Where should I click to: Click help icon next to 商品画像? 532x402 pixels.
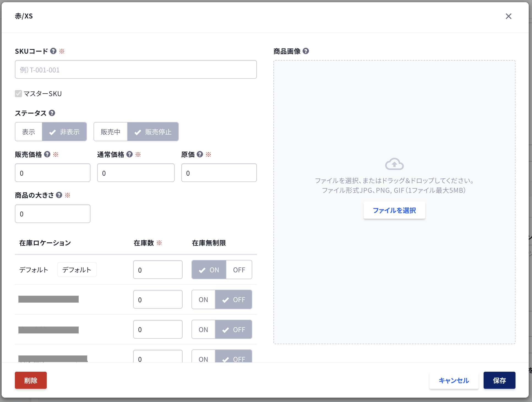306,51
